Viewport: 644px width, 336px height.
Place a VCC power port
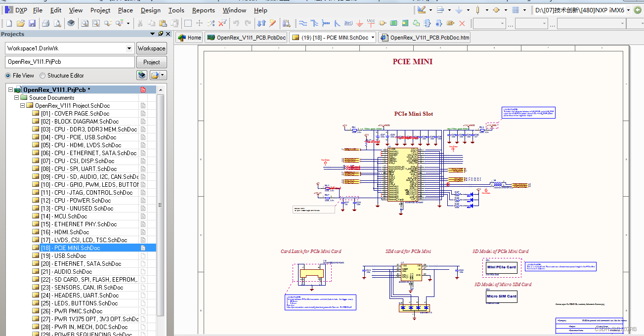[371, 22]
